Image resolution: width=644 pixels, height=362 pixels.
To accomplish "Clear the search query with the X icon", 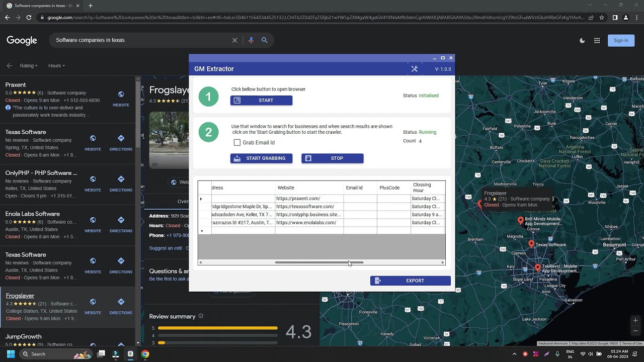I will (x=234, y=40).
